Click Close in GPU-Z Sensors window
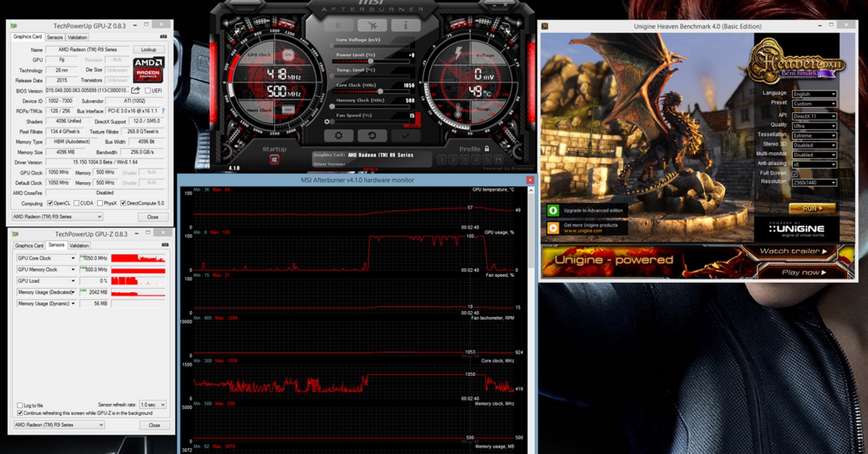Screen dimensions: 868x454 tap(154, 424)
